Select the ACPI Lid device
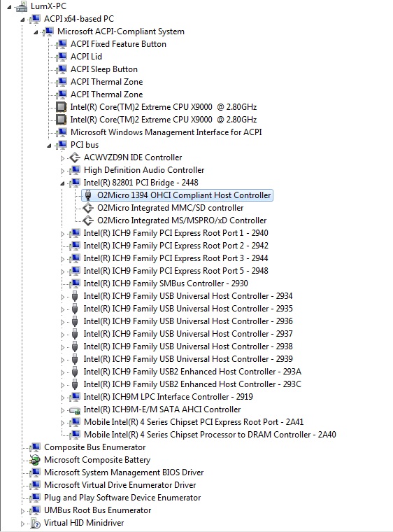Screen dimensions: 393x532 click(86, 56)
